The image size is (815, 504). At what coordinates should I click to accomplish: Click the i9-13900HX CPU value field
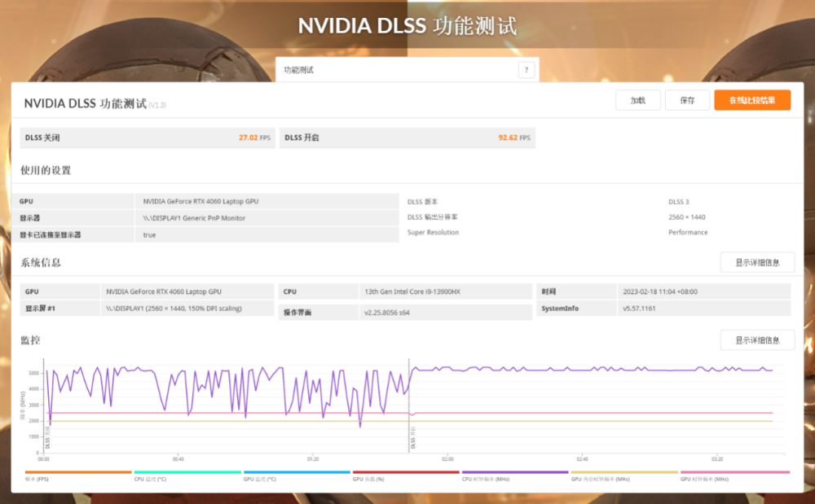click(446, 291)
